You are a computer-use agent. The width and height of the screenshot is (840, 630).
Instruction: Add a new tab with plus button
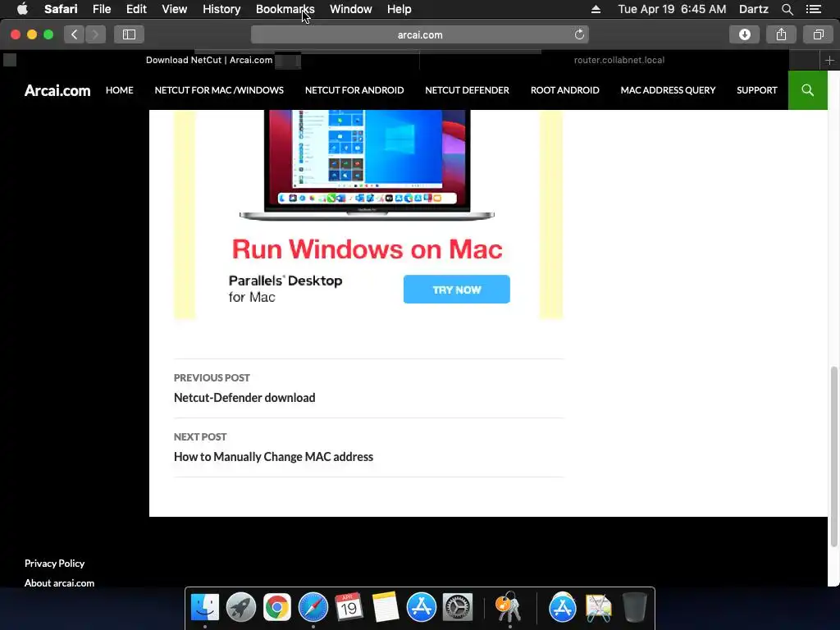829,61
